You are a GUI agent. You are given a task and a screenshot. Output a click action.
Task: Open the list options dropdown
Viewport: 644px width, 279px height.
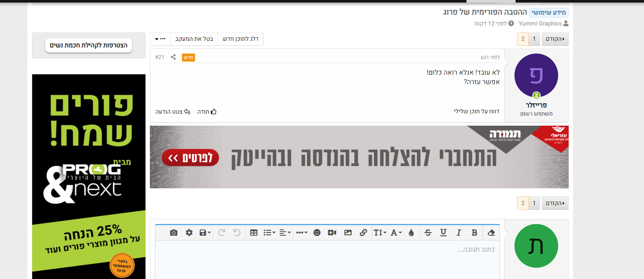[x=270, y=233]
